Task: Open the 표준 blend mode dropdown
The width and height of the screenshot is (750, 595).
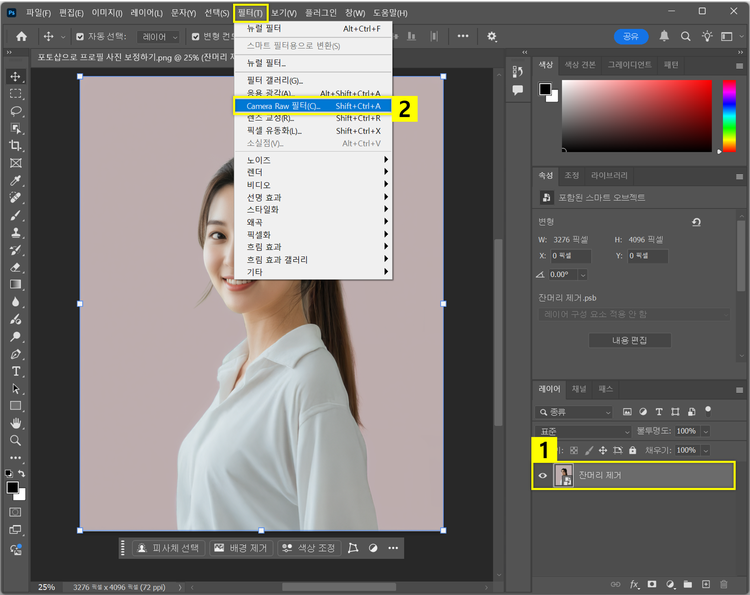Action: pos(584,431)
